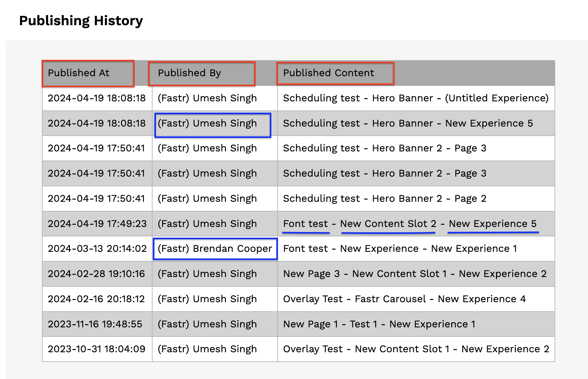
Task: Click the 2024-04-19 17:49:23 timestamp
Action: pyautogui.click(x=97, y=223)
